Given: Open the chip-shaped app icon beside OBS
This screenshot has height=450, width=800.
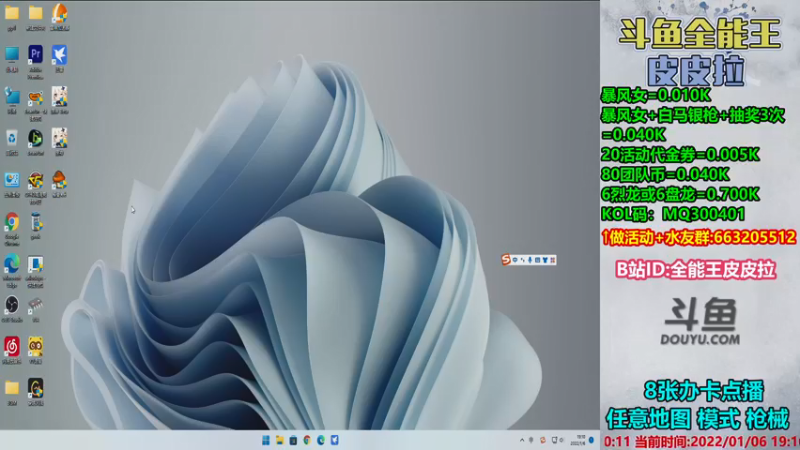Looking at the screenshot, I should tap(35, 305).
